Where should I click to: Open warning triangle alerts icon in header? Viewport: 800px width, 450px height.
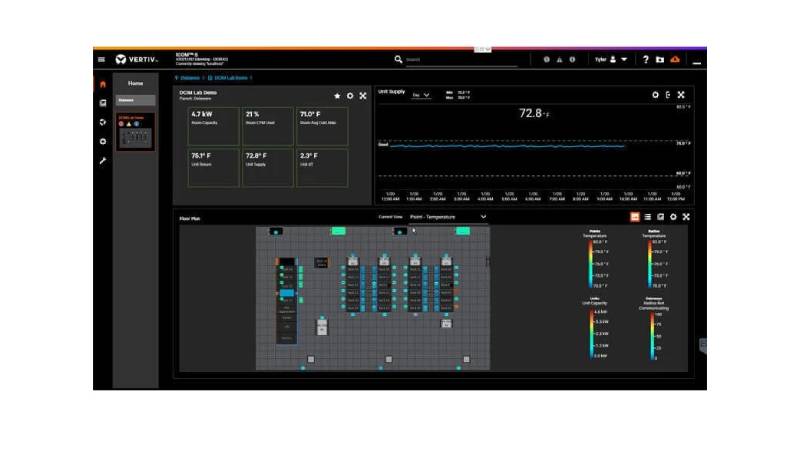click(560, 60)
